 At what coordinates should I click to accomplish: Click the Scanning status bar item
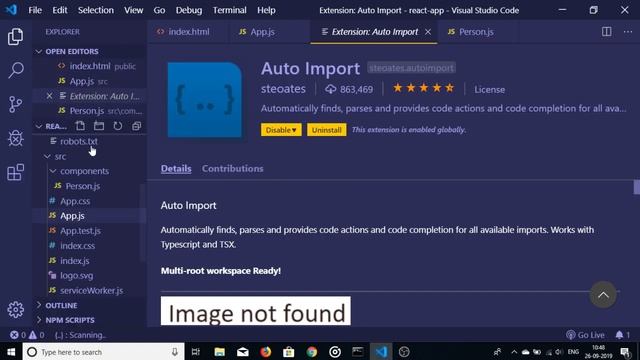tap(80, 335)
